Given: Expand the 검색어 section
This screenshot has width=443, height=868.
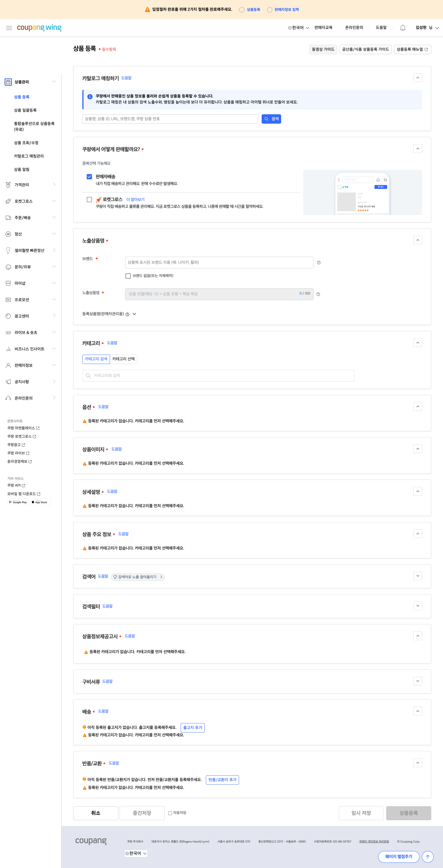Looking at the screenshot, I should coord(418,576).
